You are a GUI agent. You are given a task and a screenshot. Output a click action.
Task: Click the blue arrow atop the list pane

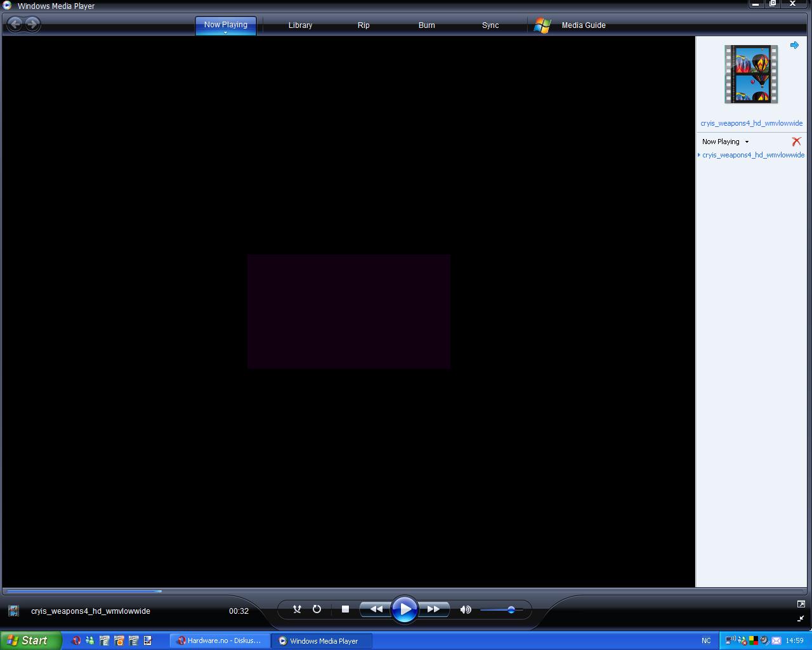794,45
